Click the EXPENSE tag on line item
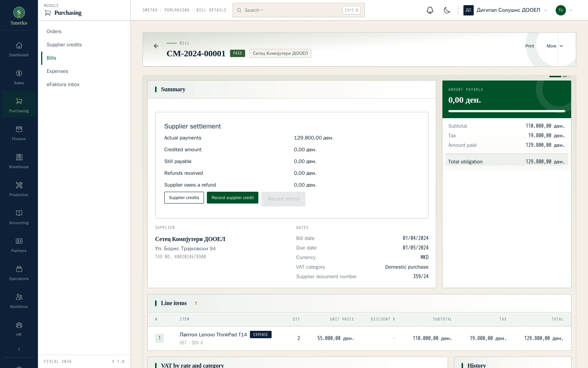Viewport: 588px width, 368px height. point(261,335)
